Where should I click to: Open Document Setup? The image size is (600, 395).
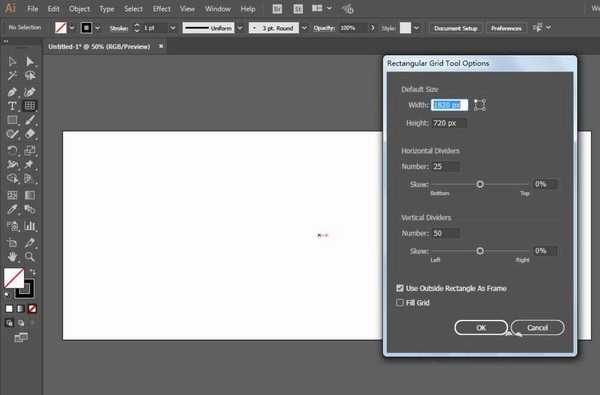click(x=456, y=28)
